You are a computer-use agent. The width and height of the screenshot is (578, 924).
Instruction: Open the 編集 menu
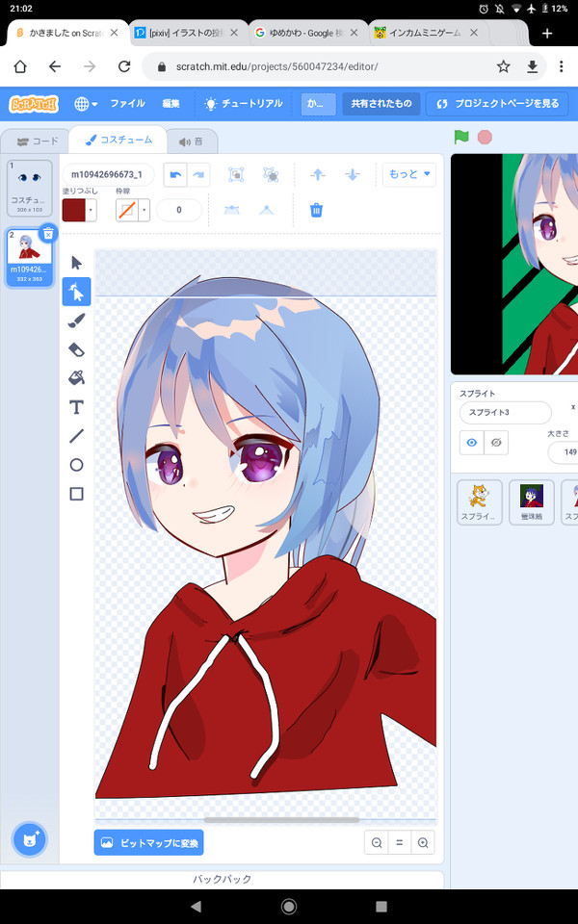tap(171, 104)
